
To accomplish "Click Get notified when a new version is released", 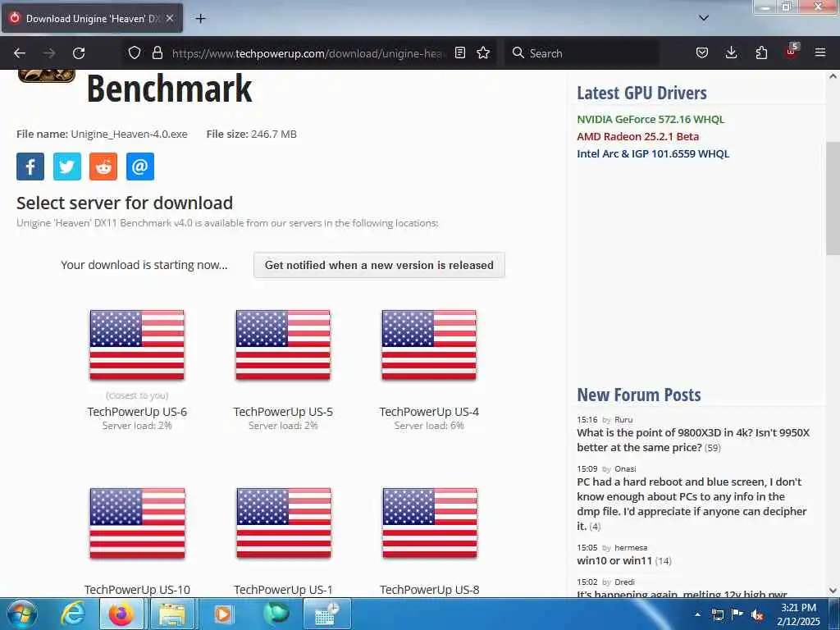I will coord(379,265).
